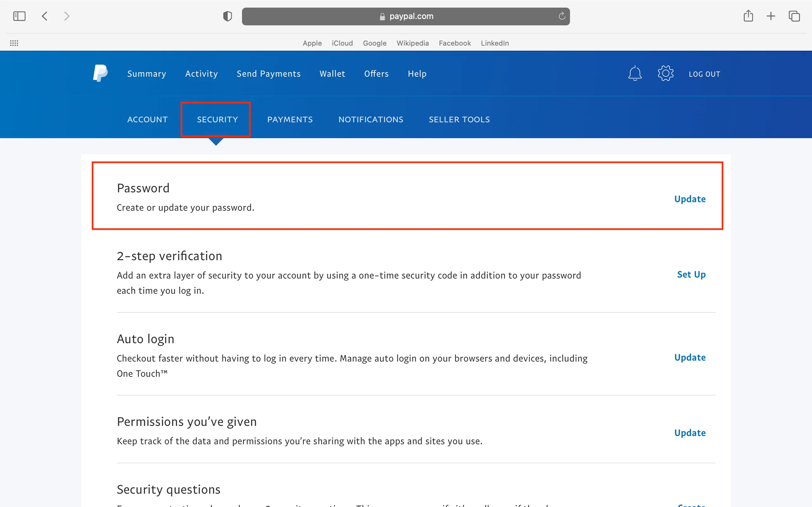Open the Wallet menu item
812x507 pixels.
pos(332,74)
